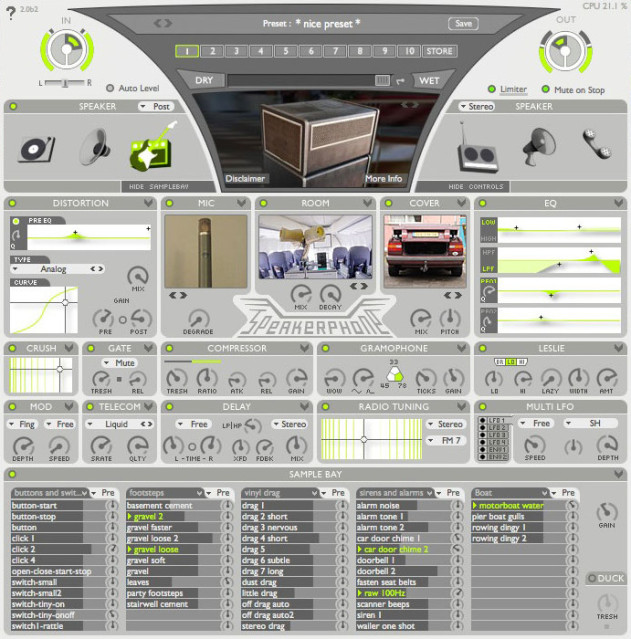Enable the DUCK option
Viewport: 631px width, 639px height.
tap(592, 578)
